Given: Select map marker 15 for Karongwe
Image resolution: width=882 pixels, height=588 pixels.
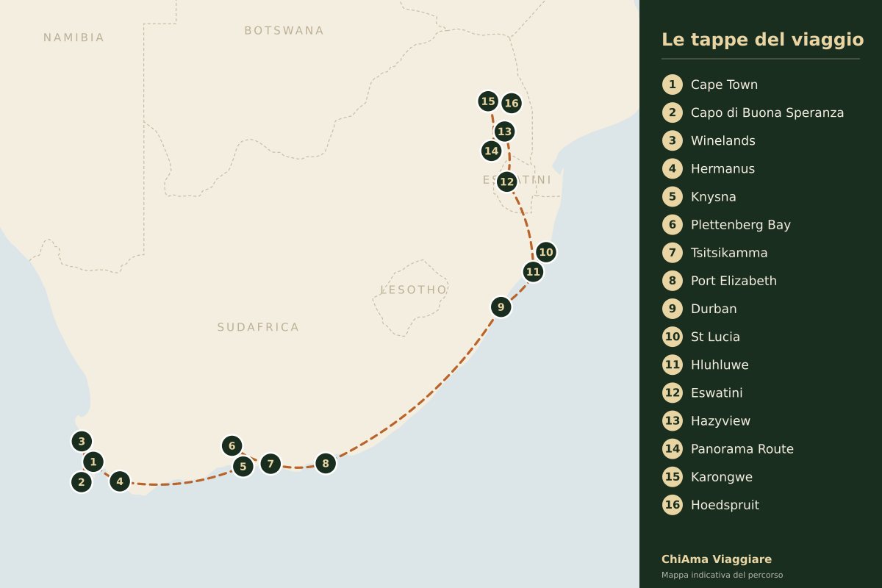Looking at the screenshot, I should [x=488, y=101].
